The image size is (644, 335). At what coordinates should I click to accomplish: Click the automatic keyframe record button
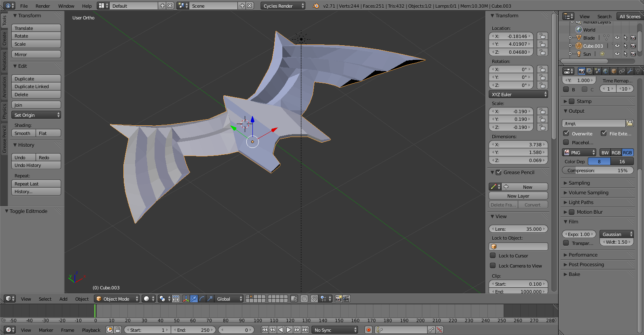tap(369, 330)
